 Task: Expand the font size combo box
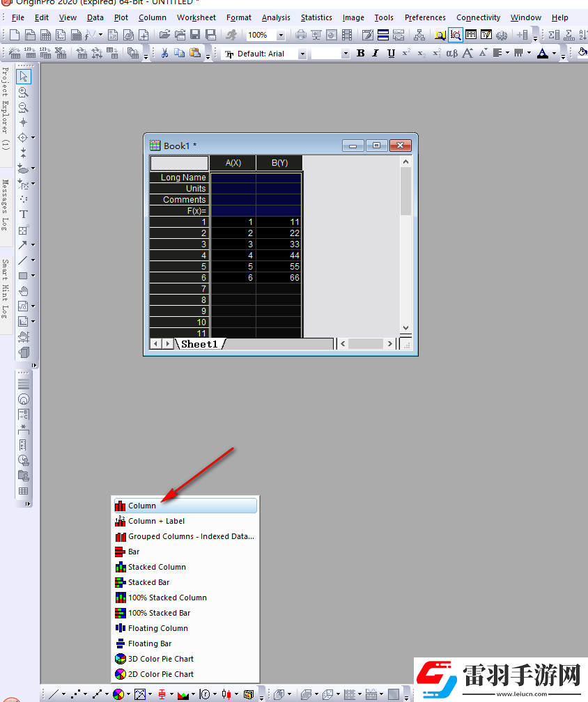[345, 54]
